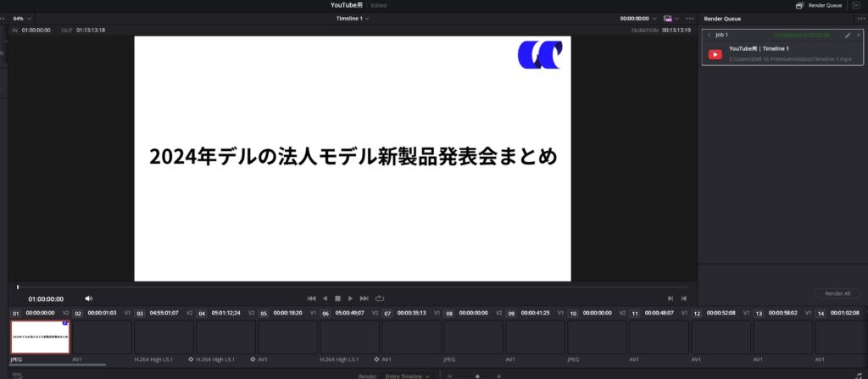Open viewer options three-dot menu
The height and width of the screenshot is (379, 868).
click(x=689, y=19)
